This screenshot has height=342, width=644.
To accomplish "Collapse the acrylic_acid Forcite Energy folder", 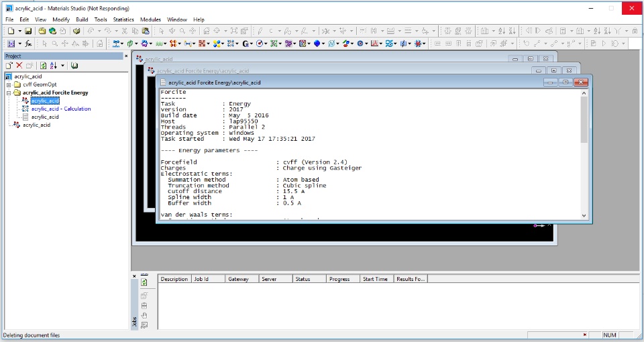I will (x=9, y=93).
